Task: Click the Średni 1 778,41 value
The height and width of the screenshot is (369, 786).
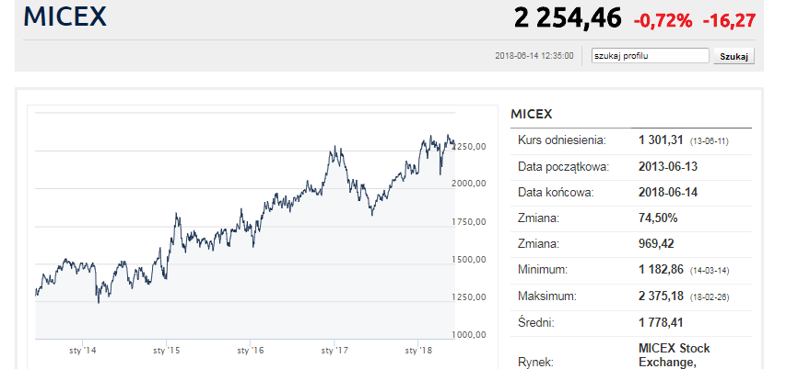Action: pos(661,322)
